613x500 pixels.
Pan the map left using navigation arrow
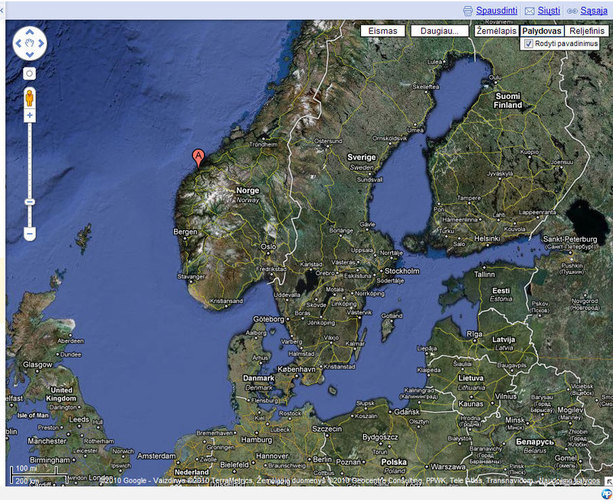tap(19, 44)
